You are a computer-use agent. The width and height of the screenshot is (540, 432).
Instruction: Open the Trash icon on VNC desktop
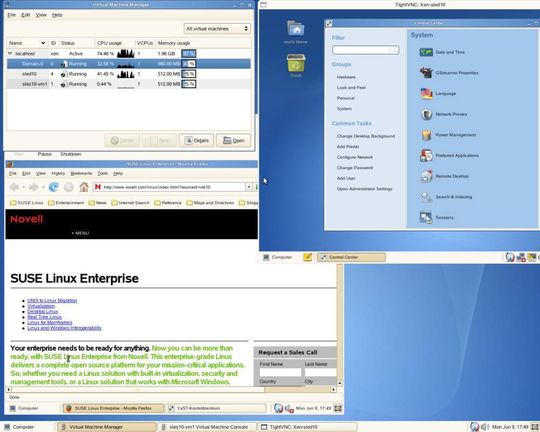(x=296, y=65)
